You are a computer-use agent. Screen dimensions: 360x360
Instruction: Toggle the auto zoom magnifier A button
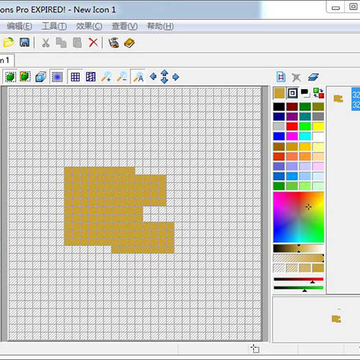point(138,77)
